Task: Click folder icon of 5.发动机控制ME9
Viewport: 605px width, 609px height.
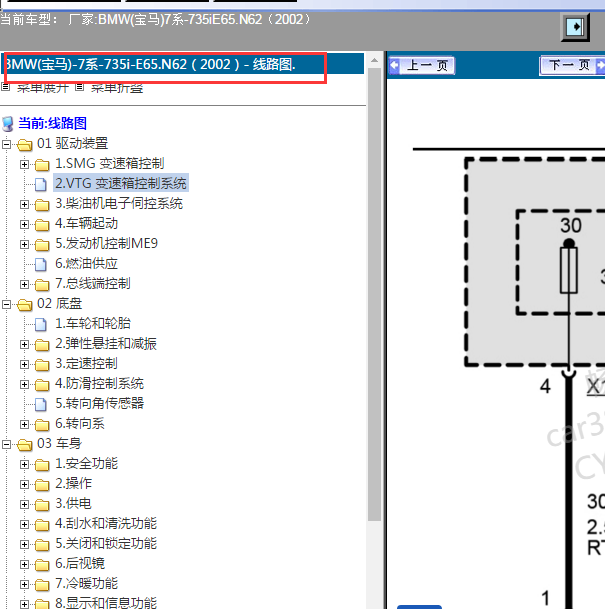Action: (x=42, y=245)
